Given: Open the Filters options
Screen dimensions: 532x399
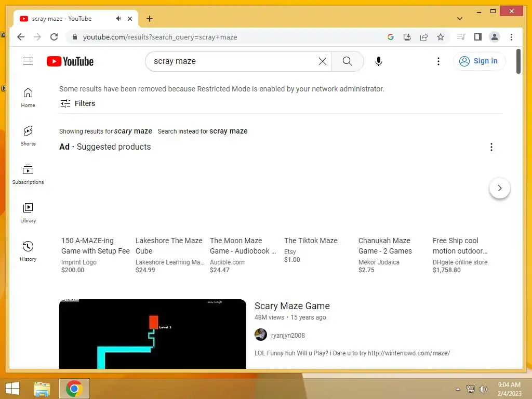Looking at the screenshot, I should [78, 103].
